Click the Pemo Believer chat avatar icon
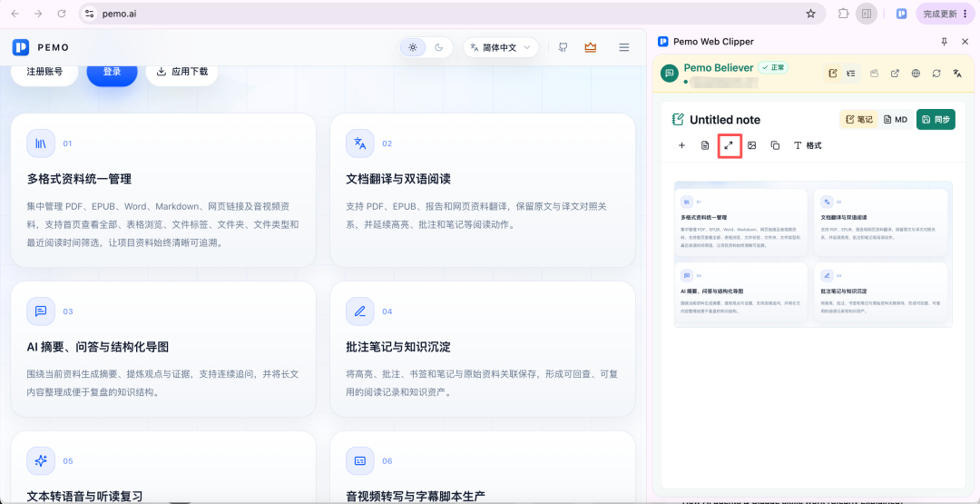The image size is (980, 504). click(x=670, y=74)
